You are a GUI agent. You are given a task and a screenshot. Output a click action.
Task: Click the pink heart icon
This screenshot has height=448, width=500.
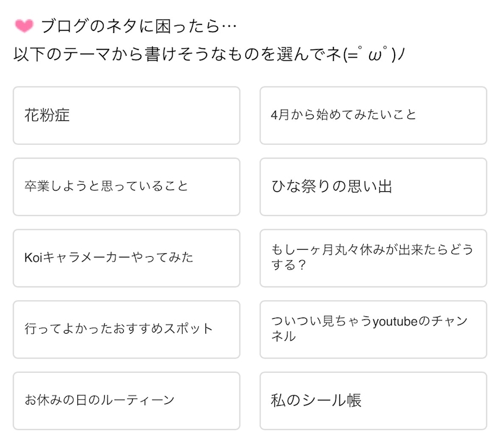(x=24, y=26)
